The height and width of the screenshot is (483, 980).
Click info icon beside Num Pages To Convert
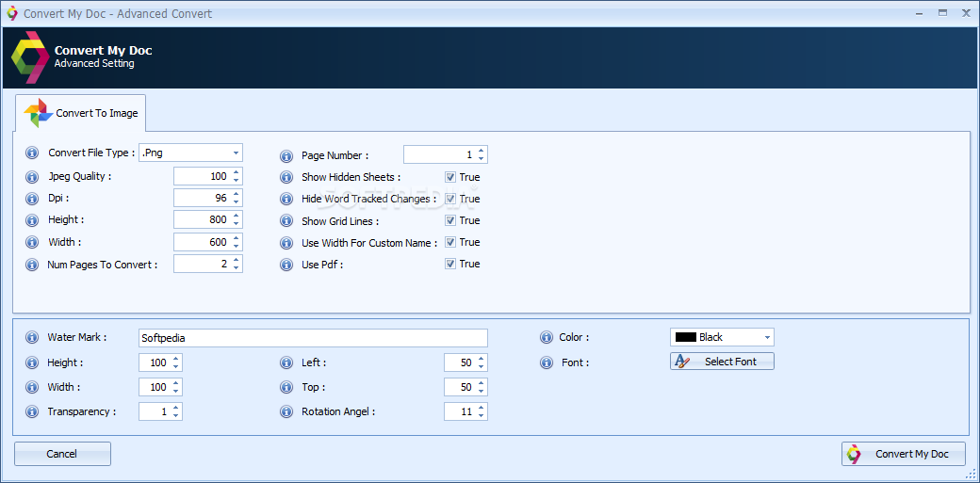click(x=32, y=265)
